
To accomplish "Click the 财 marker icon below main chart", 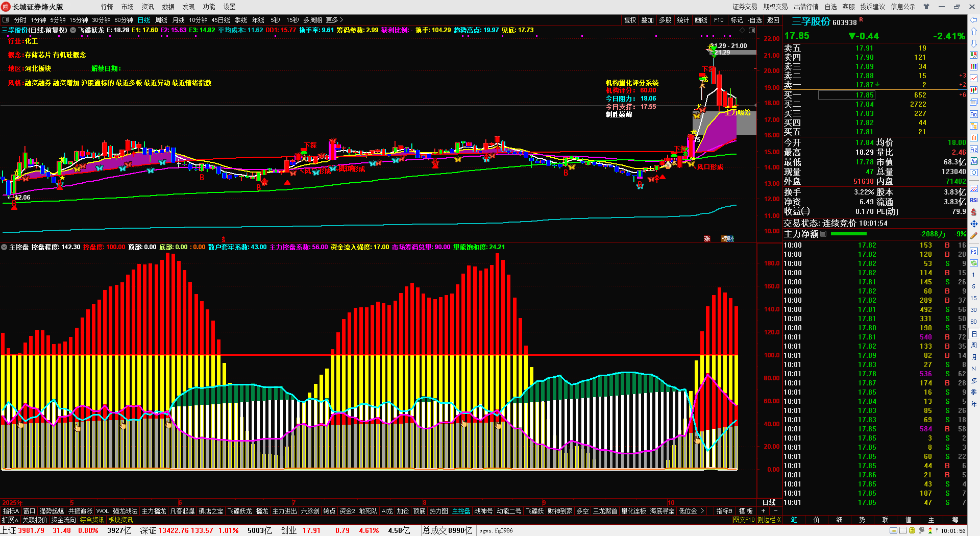I will 730,238.
